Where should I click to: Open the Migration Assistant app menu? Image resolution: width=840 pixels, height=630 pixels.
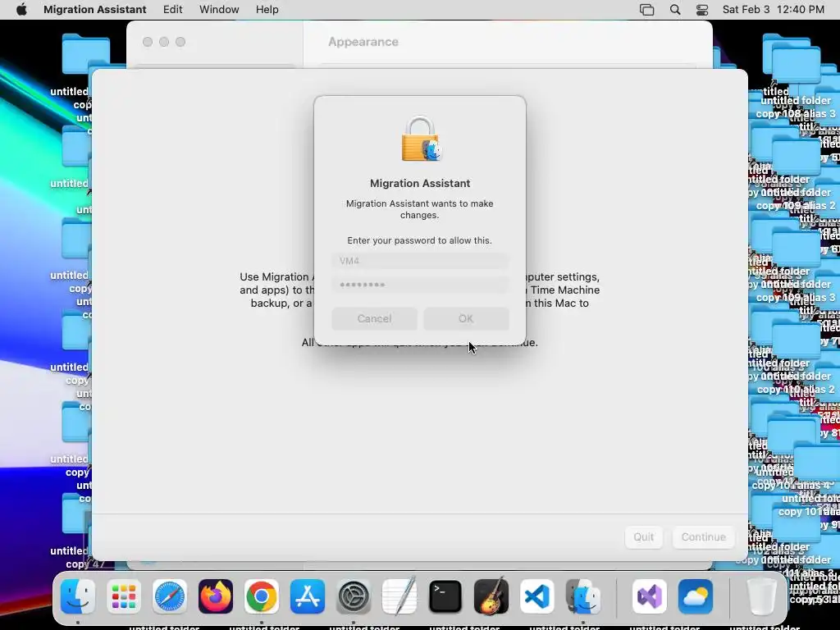[95, 10]
